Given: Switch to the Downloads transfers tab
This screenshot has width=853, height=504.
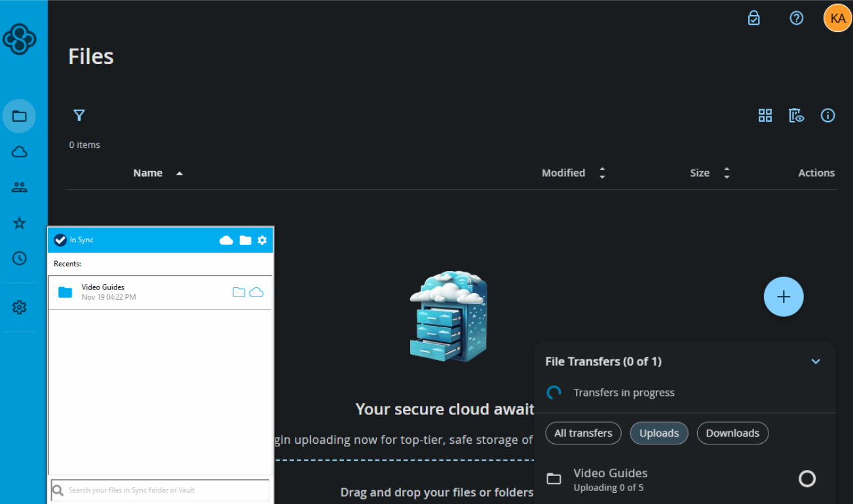Looking at the screenshot, I should 732,433.
